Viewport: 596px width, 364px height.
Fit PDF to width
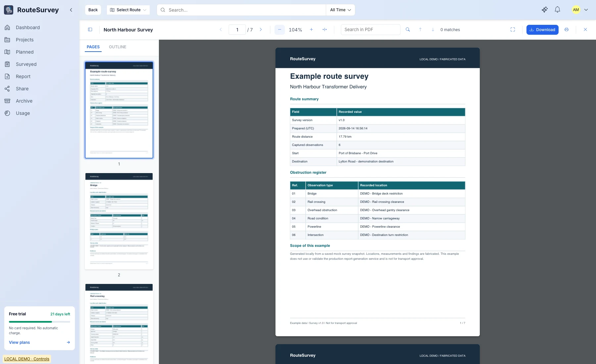(x=325, y=30)
